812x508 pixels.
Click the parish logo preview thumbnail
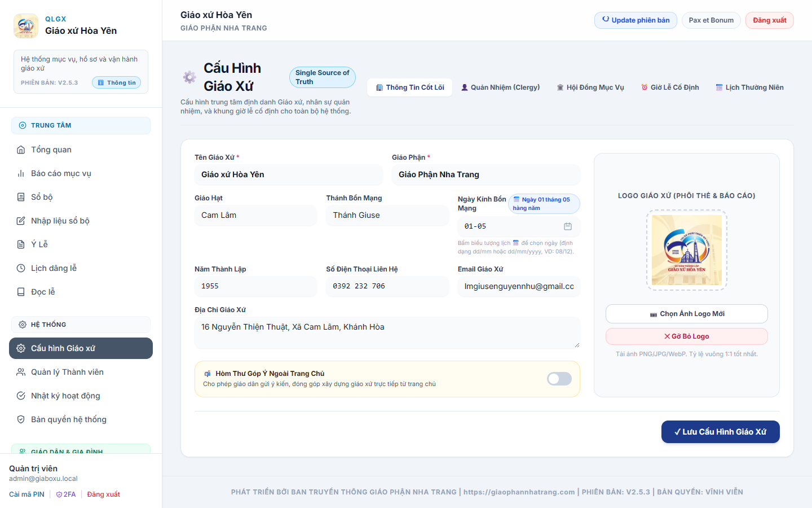click(x=687, y=250)
